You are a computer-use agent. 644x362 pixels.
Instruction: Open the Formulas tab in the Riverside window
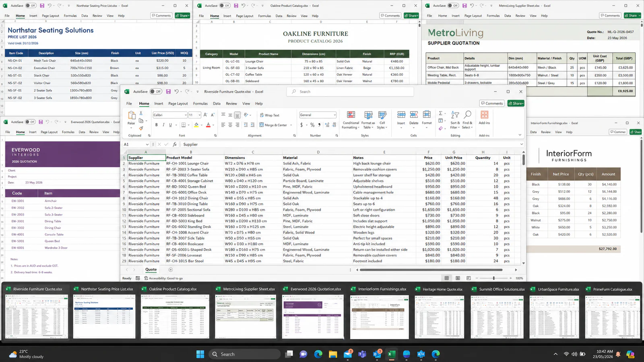pos(200,103)
